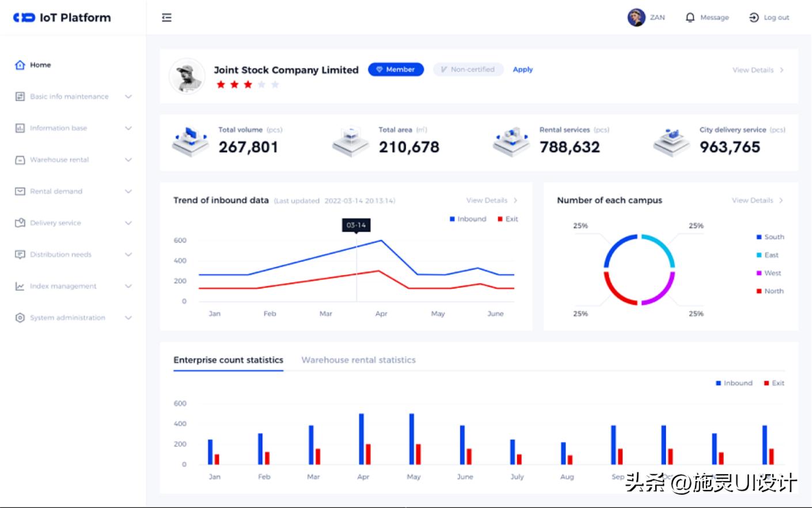Click the Index management graph icon
Image resolution: width=812 pixels, height=508 pixels.
point(20,286)
